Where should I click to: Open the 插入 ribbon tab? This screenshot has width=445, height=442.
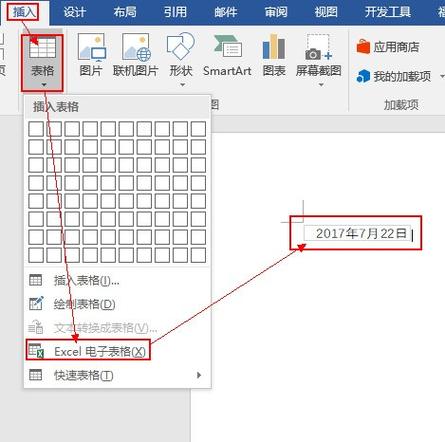[24, 12]
